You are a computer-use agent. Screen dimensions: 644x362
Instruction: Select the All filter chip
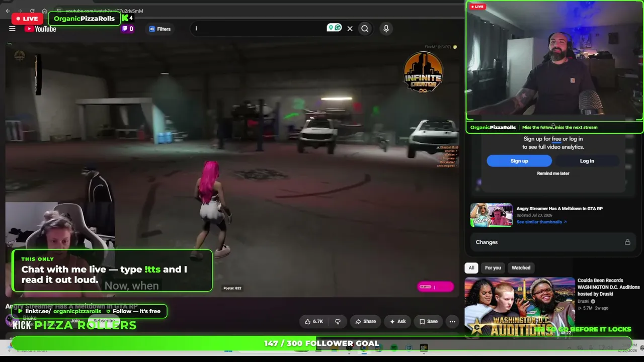point(471,268)
